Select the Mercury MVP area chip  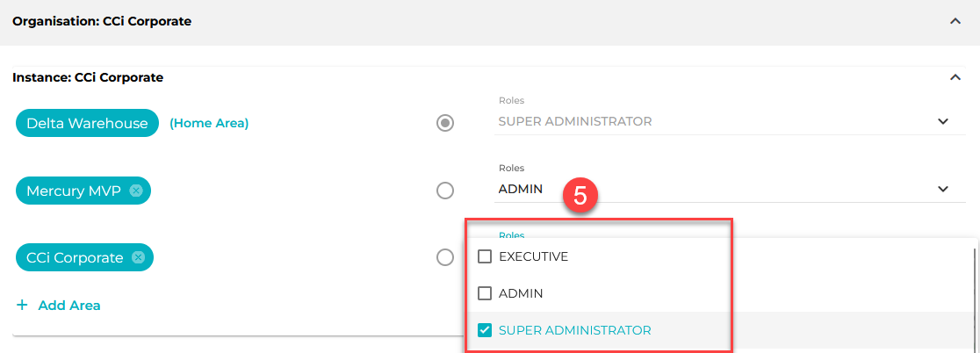click(83, 191)
